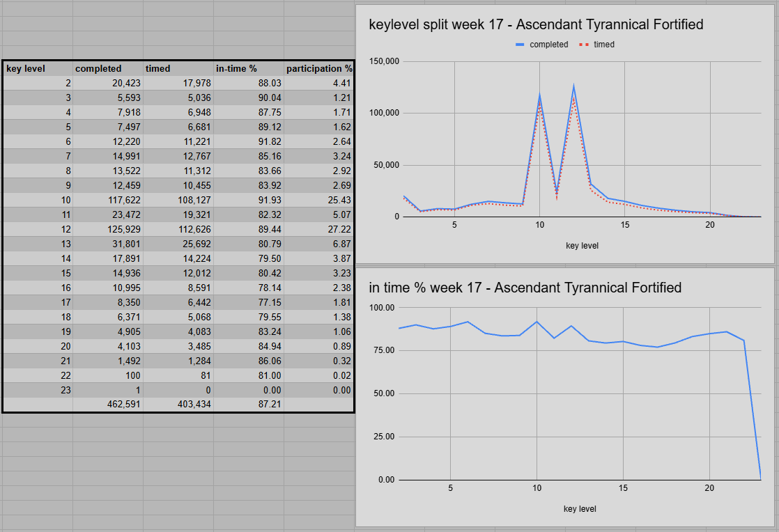The image size is (779, 532).
Task: Click the key level 23 cell
Action: coord(38,390)
